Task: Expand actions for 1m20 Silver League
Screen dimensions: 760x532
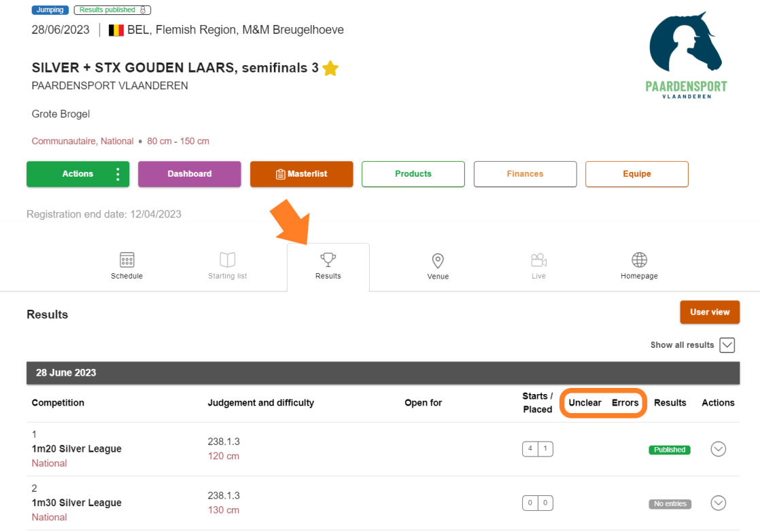Action: click(719, 449)
